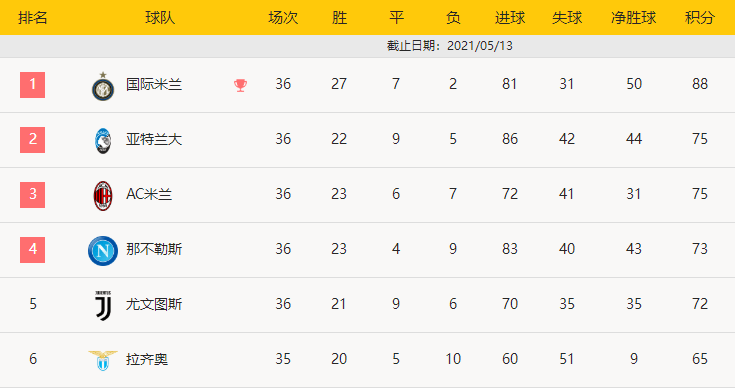This screenshot has height=388, width=735.
Task: Click the 亚特兰大 team name
Action: point(154,139)
